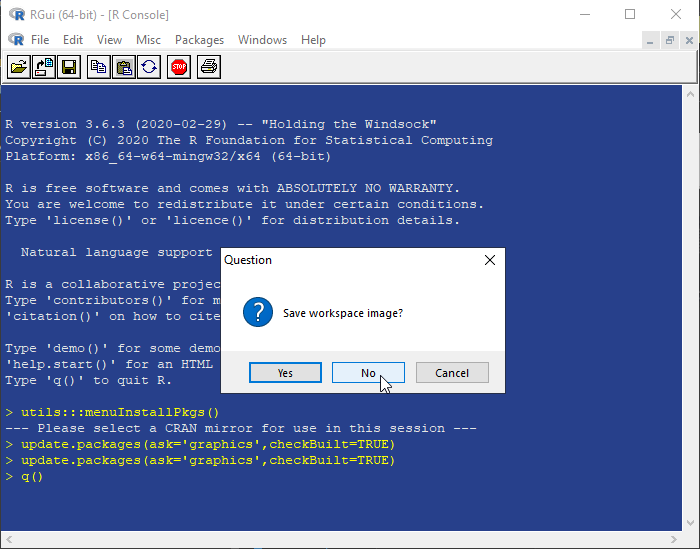Open the Help menu

pyautogui.click(x=313, y=40)
